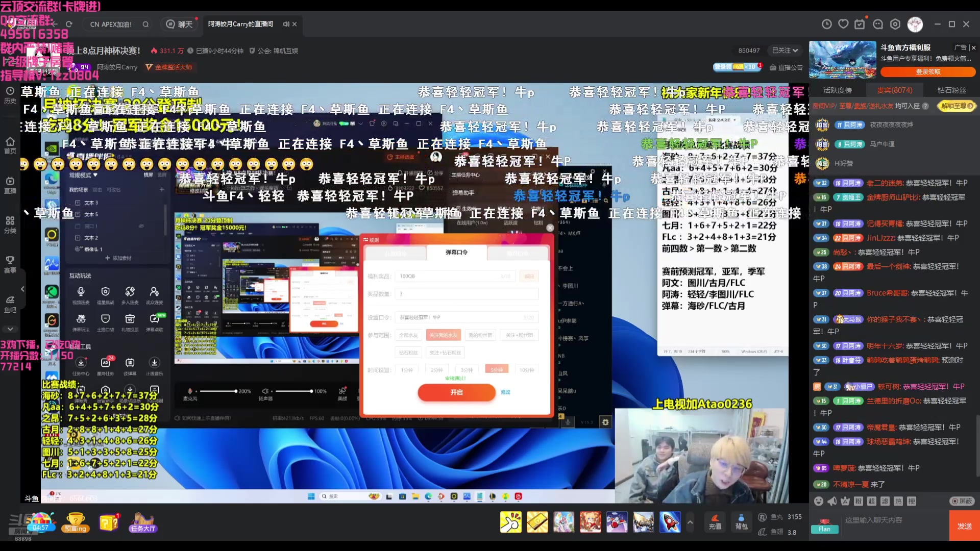Open 直播 in the left sidebar
The width and height of the screenshot is (980, 551).
point(10,185)
